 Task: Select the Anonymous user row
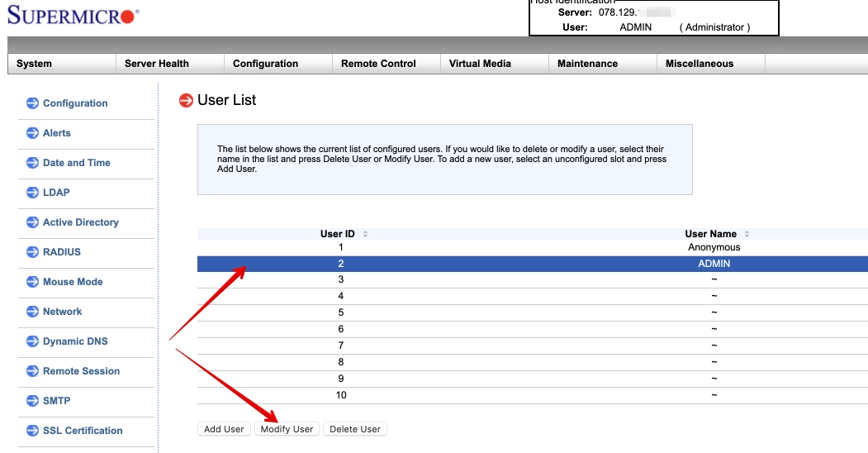click(532, 247)
